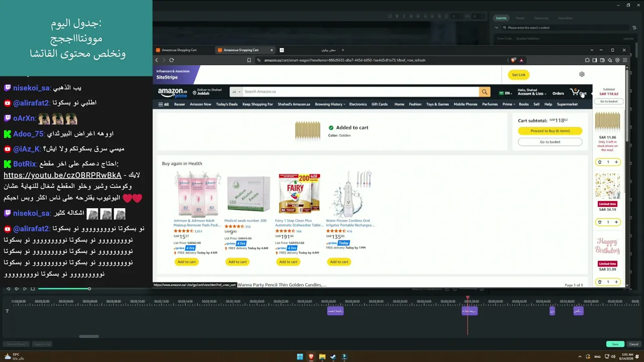
Task: Click the orange Amazon search button
Action: [485, 92]
